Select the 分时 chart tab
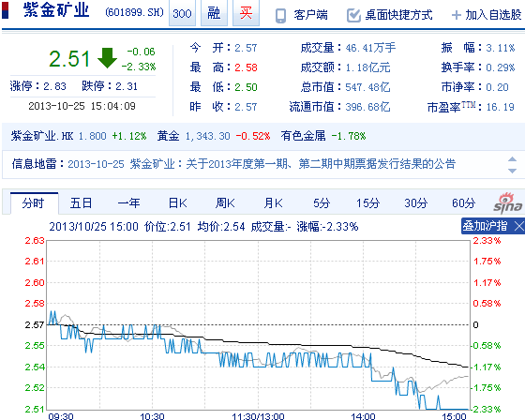The width and height of the screenshot is (525, 420). (34, 203)
